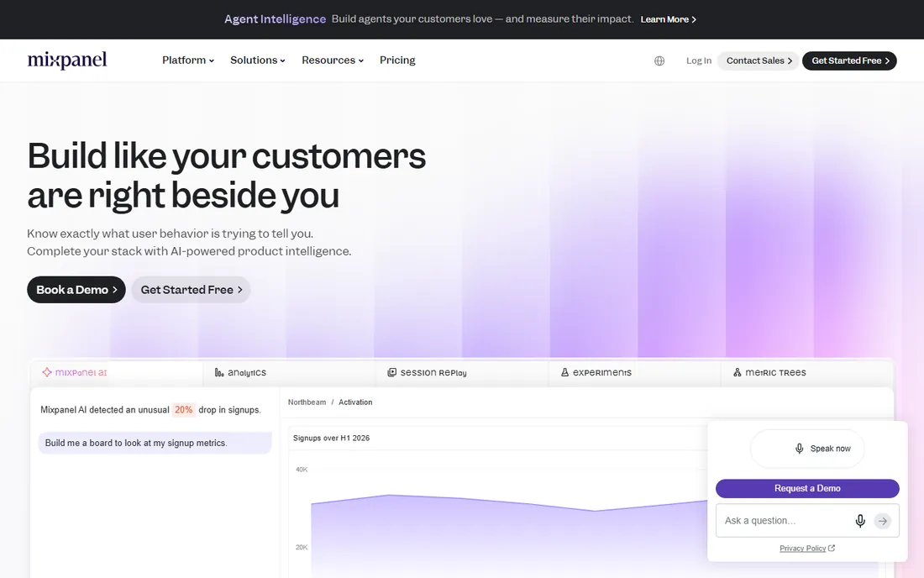Click the Request a Demo button
Image resolution: width=924 pixels, height=578 pixels.
(x=807, y=488)
